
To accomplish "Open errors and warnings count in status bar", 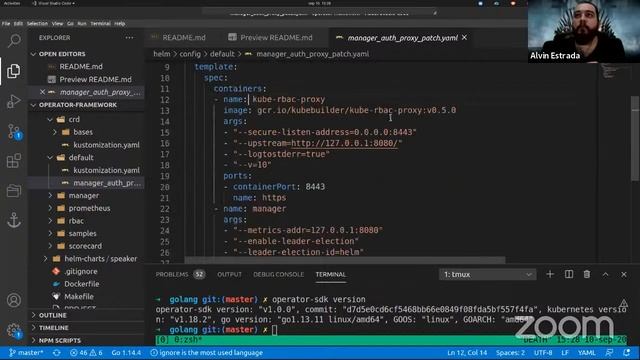I will (86, 353).
